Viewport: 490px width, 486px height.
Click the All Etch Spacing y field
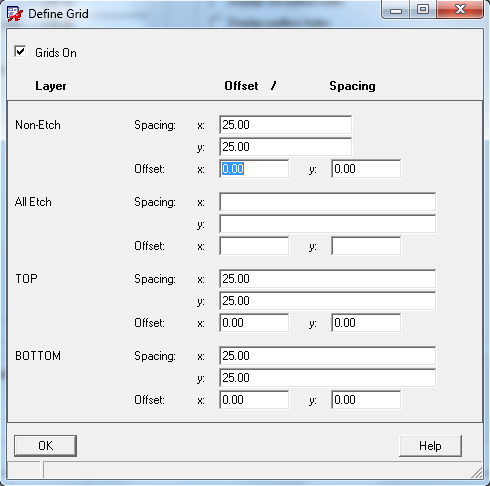tap(328, 224)
